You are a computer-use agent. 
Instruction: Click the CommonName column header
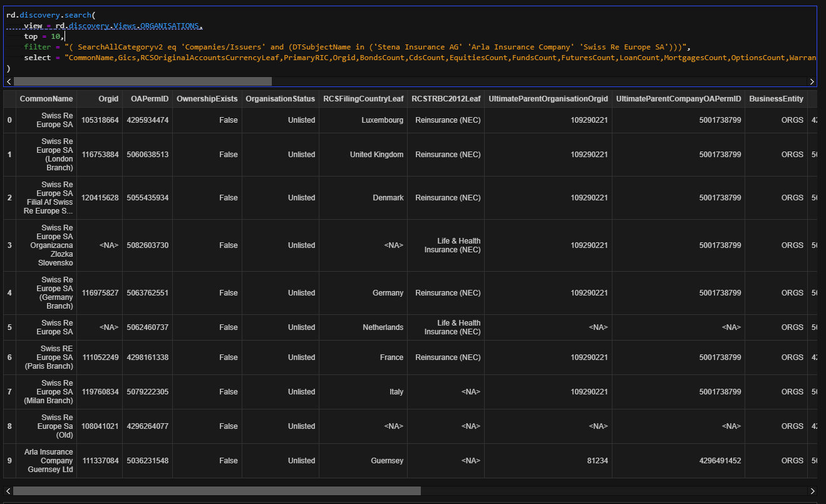point(46,99)
